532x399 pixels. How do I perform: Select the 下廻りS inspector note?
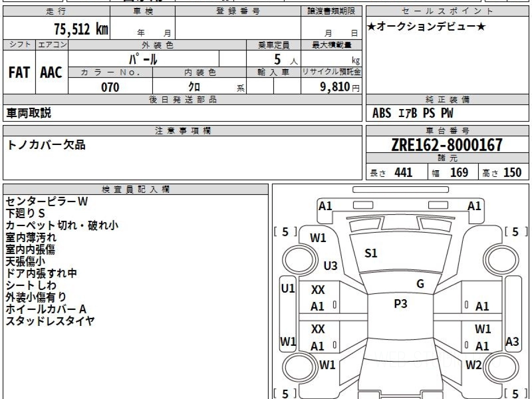click(x=25, y=214)
